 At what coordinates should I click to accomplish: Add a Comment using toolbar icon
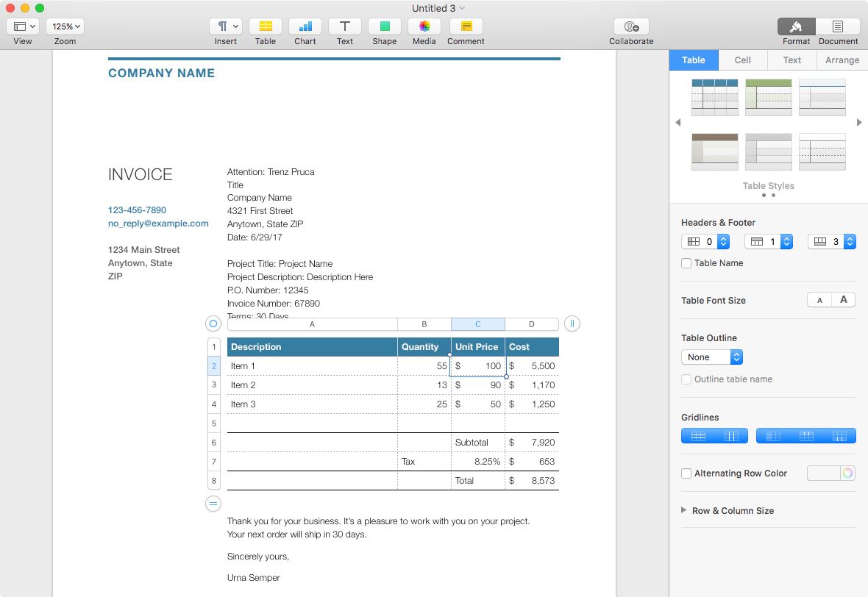[x=466, y=26]
